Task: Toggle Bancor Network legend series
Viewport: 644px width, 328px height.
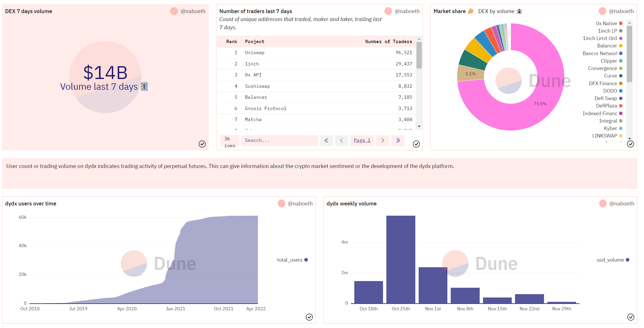Action: pyautogui.click(x=602, y=53)
